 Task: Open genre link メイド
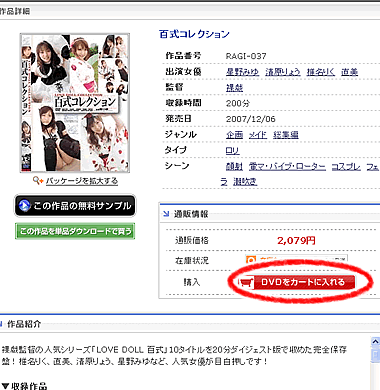(258, 135)
